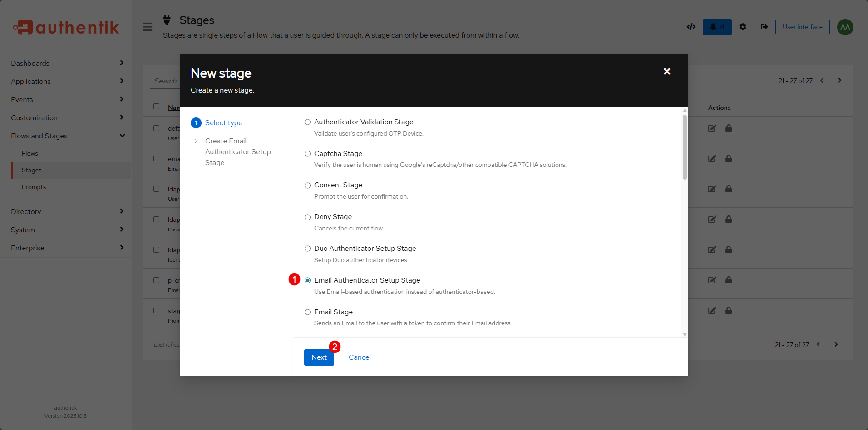Image resolution: width=868 pixels, height=430 pixels.
Task: Click the lock icon in last row
Action: click(728, 311)
